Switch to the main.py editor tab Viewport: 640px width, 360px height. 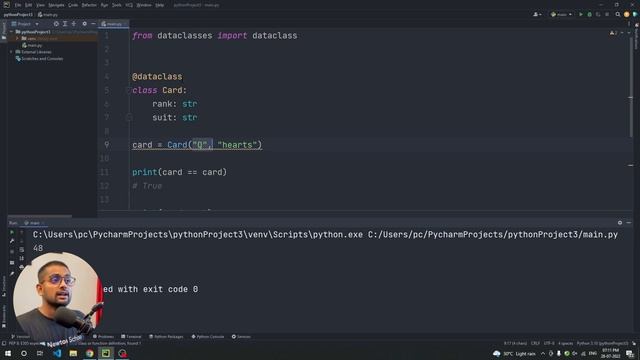coord(114,24)
